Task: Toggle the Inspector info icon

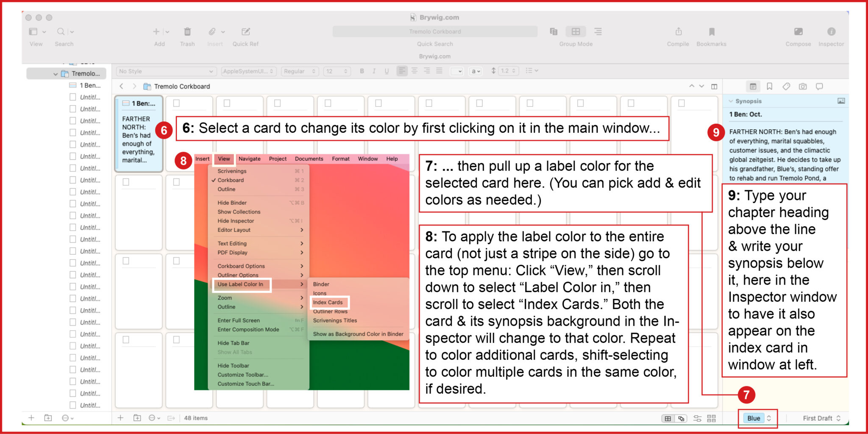Action: [831, 32]
